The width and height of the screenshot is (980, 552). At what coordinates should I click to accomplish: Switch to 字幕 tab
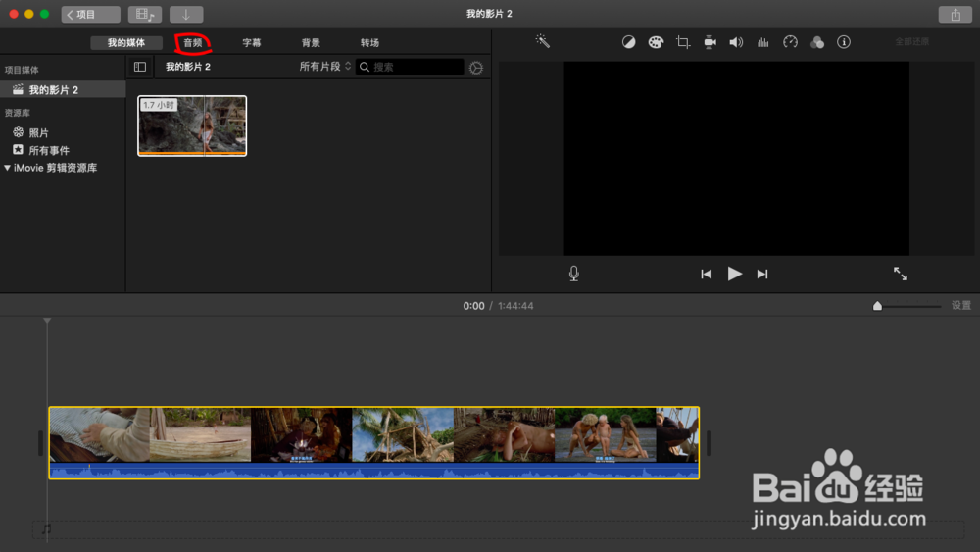point(252,42)
